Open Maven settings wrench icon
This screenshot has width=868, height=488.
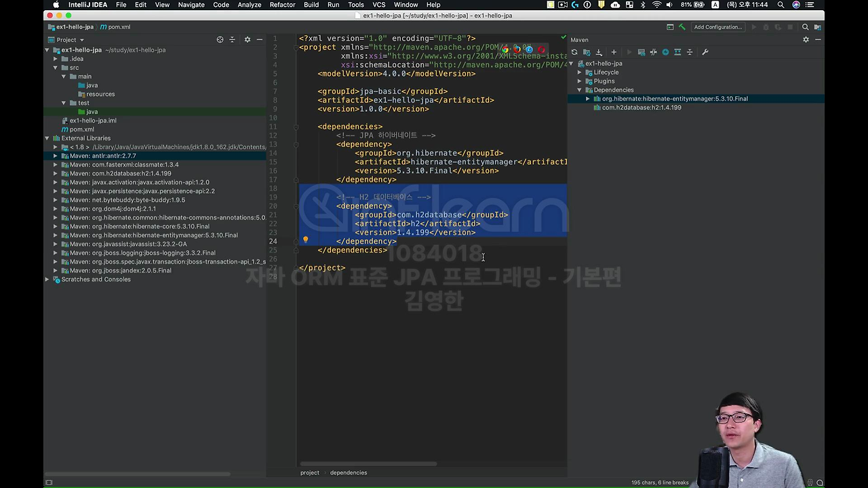tap(705, 52)
